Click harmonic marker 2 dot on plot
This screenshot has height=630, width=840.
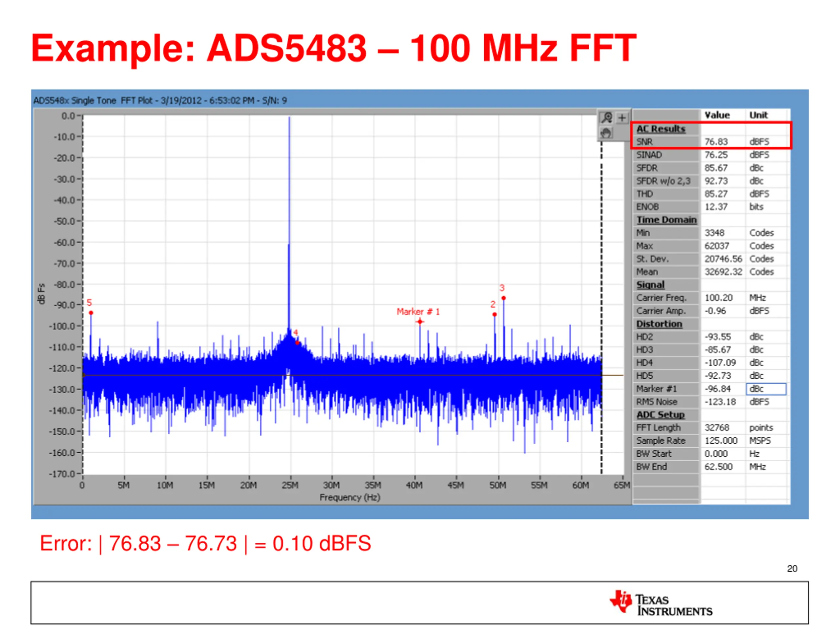pos(494,314)
